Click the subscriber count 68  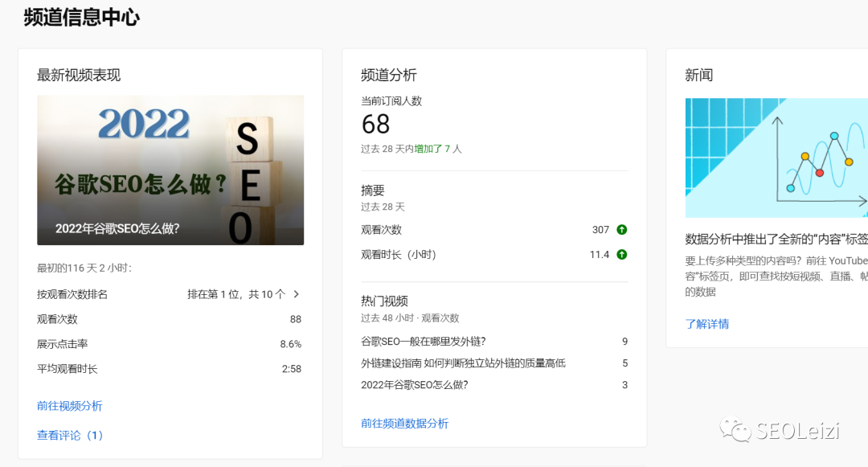tap(375, 125)
